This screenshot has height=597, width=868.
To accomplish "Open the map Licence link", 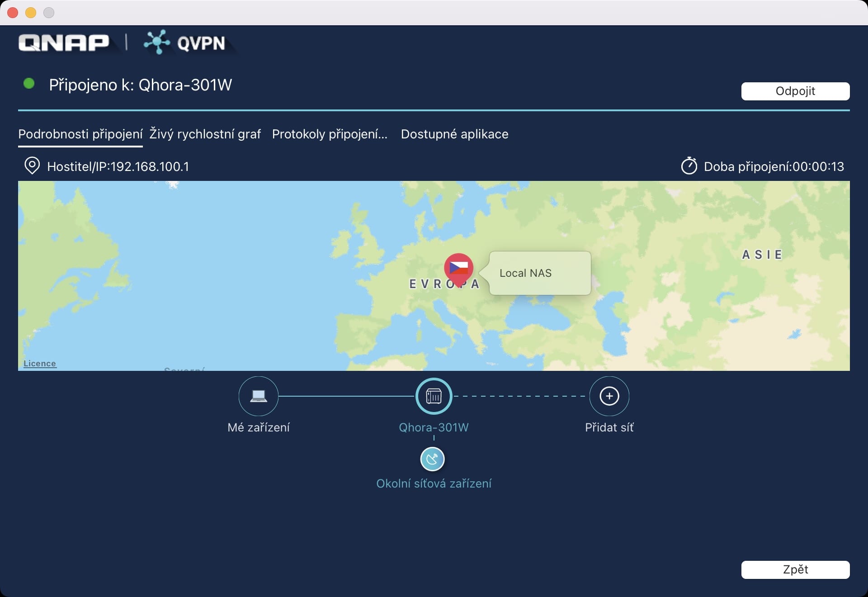I will (40, 364).
